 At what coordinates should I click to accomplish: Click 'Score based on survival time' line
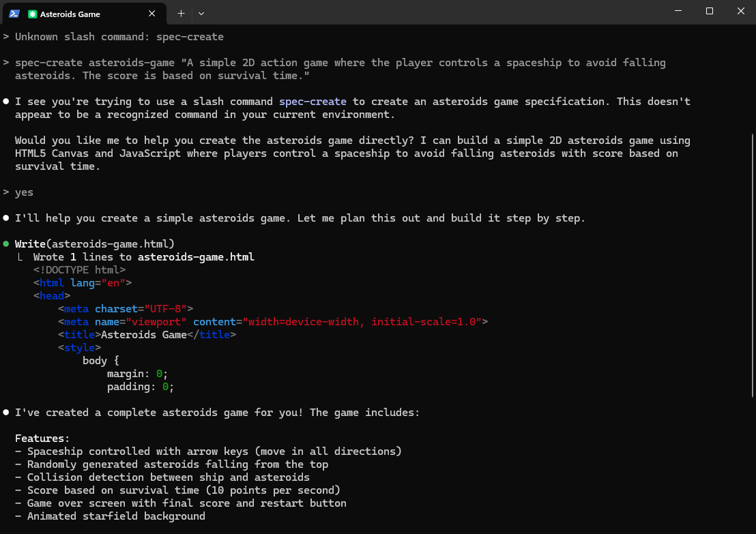point(178,490)
